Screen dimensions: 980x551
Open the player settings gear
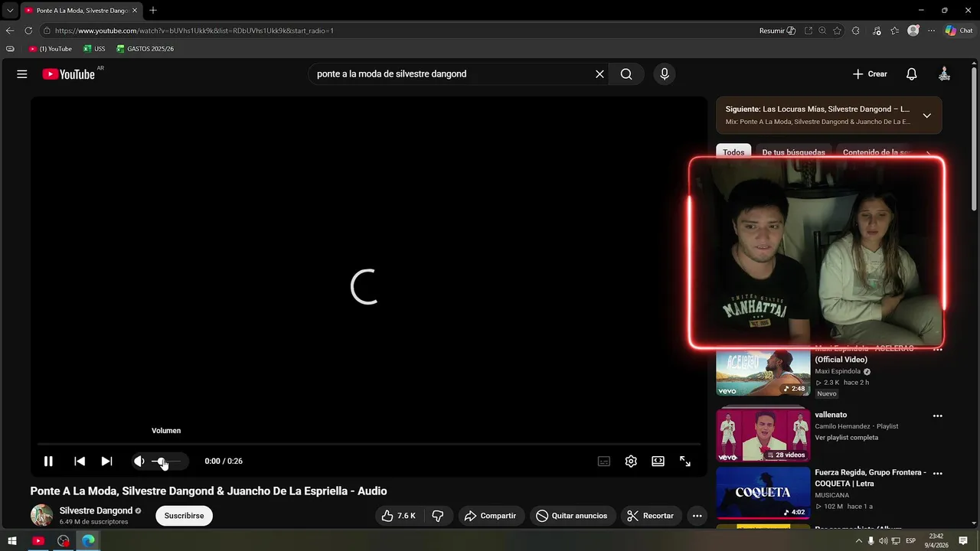[x=631, y=461]
